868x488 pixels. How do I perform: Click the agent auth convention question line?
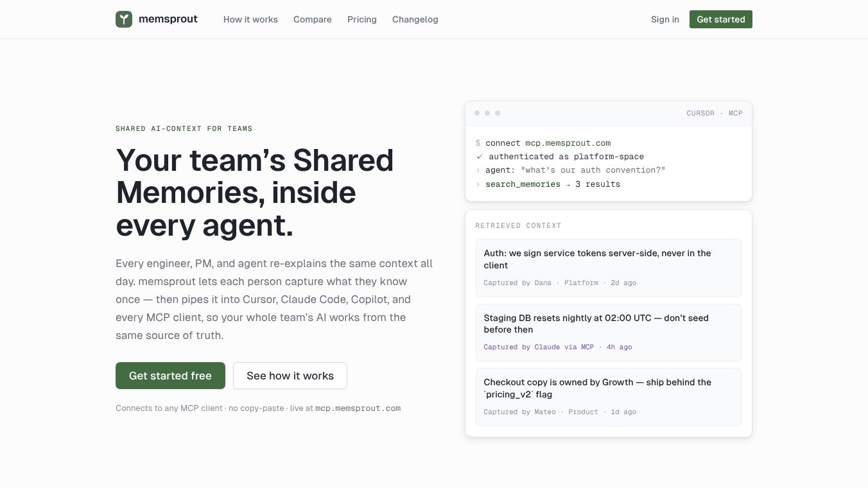pyautogui.click(x=570, y=170)
